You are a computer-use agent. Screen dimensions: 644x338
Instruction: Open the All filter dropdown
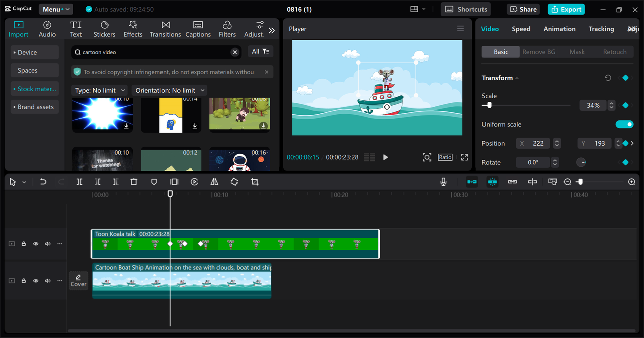[260, 52]
